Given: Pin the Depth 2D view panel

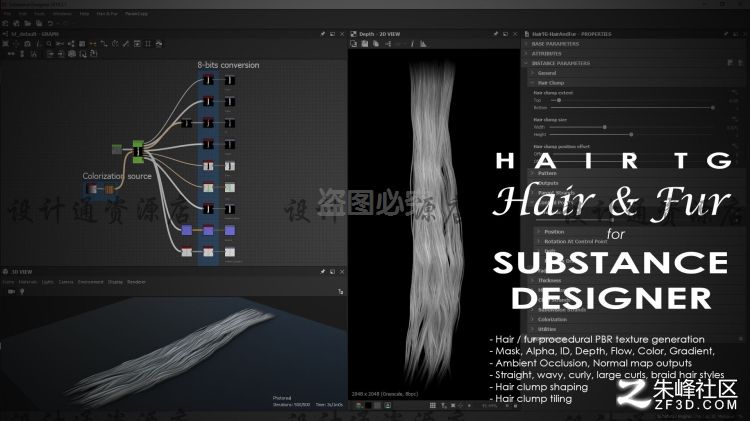Looking at the screenshot, I should (x=496, y=34).
